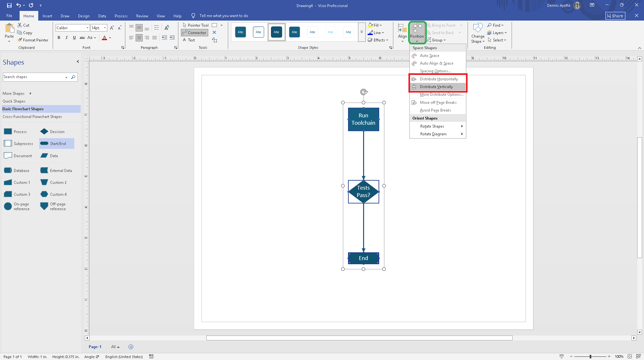This screenshot has height=360, width=644.
Task: Open the Line dropdown
Action: [x=376, y=32]
